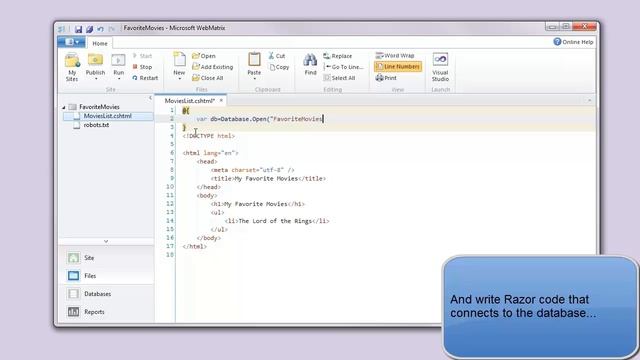Viewport: 640px width, 360px height.
Task: Stop the running site
Action: [x=142, y=67]
